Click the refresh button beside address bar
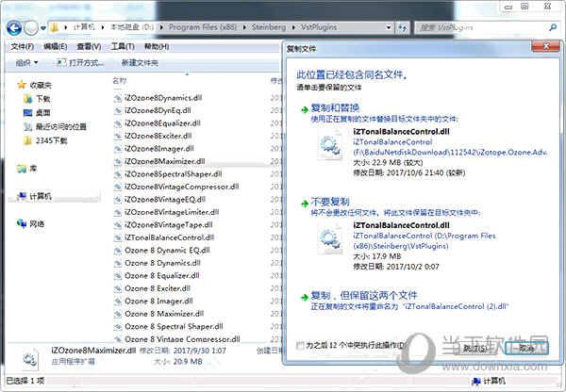This screenshot has height=392, width=566. pyautogui.click(x=402, y=27)
